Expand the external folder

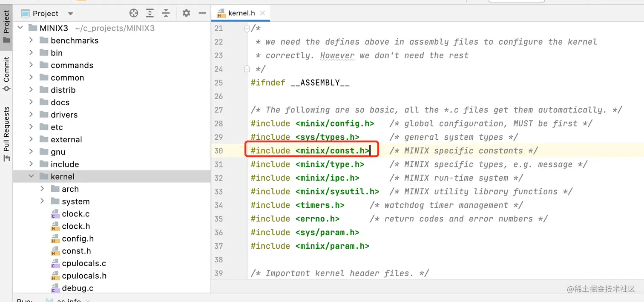pyautogui.click(x=31, y=139)
